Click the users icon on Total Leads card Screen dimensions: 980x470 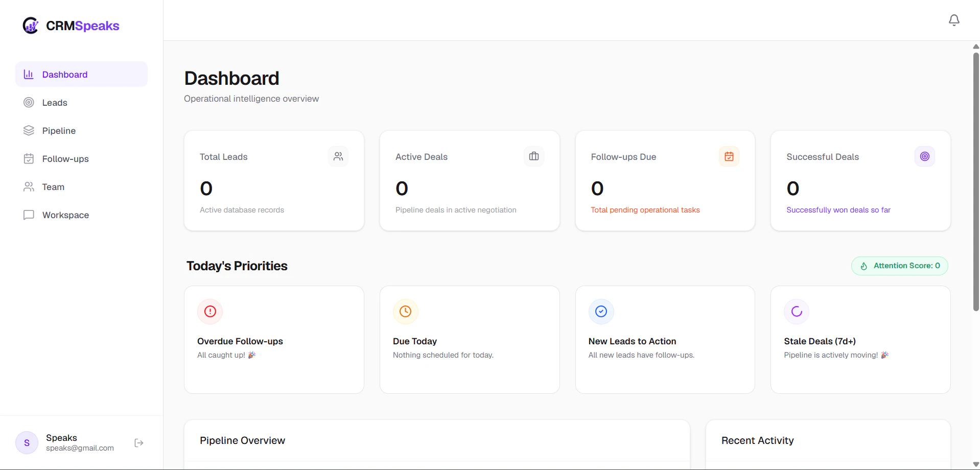338,156
